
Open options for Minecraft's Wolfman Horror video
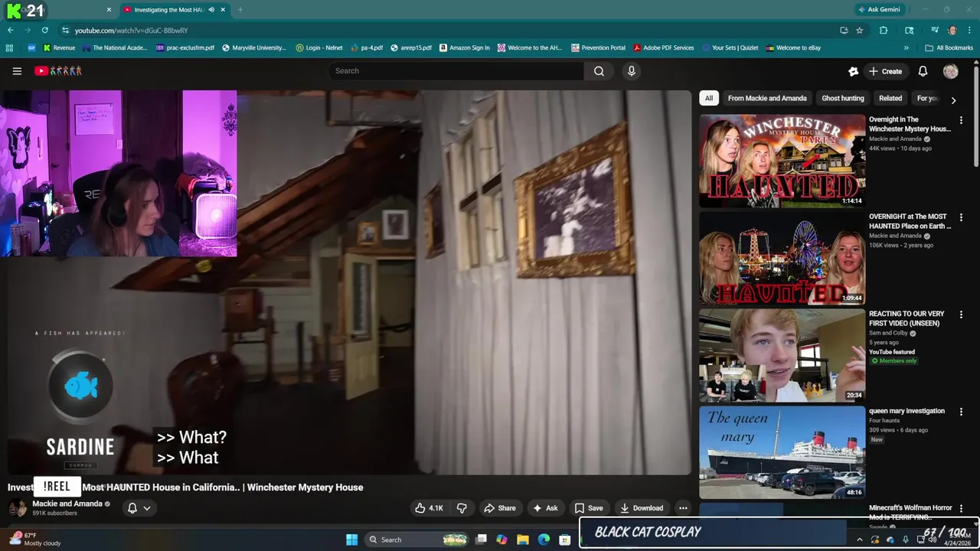pos(961,508)
